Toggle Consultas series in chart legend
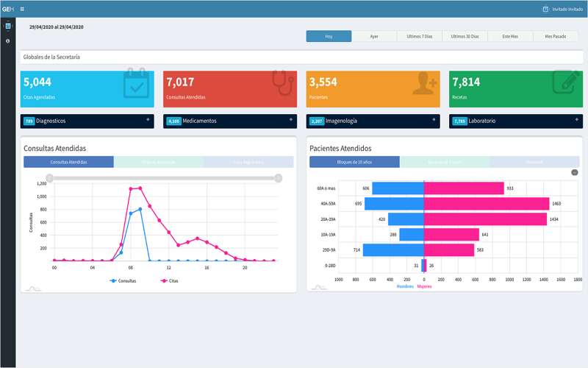 123,281
